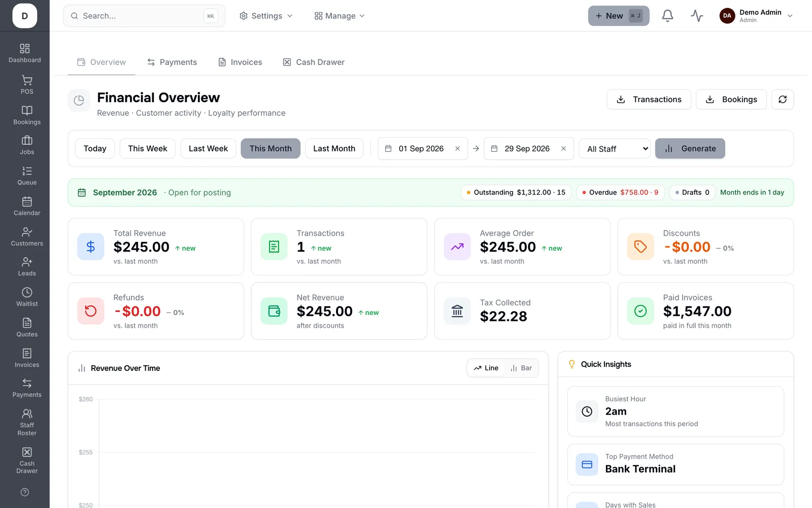Open the POS cart icon in sidebar
Screen dimensions: 812x508
click(27, 80)
